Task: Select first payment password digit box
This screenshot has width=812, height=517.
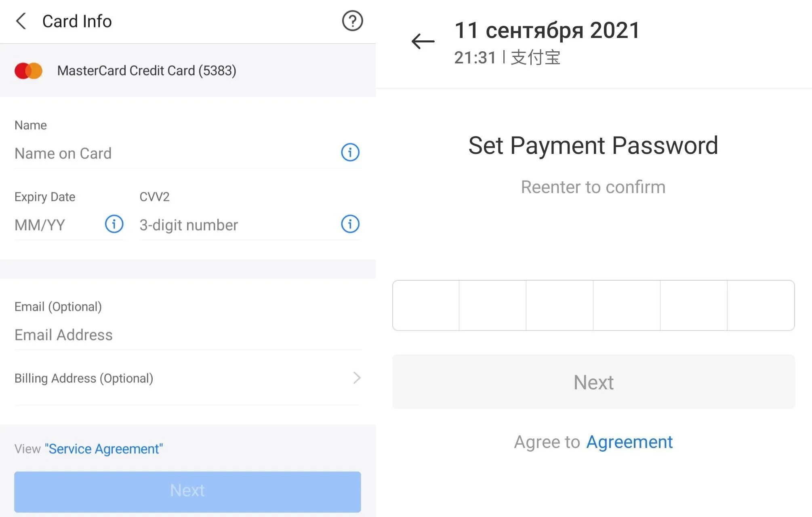Action: pyautogui.click(x=426, y=305)
